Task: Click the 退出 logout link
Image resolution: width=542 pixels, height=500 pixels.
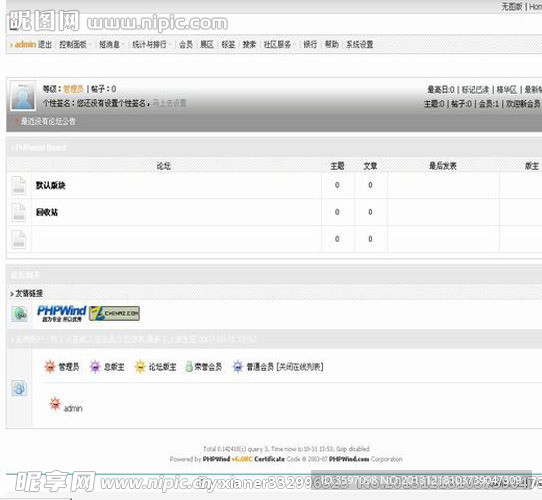Action: pyautogui.click(x=45, y=44)
